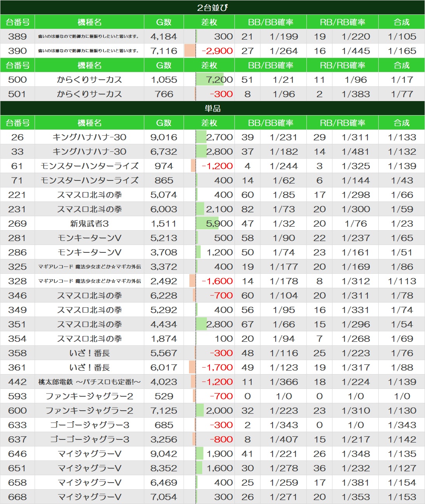Screen dimensions: 425x504
Task: Click game count 7,125
Action: pos(164,411)
